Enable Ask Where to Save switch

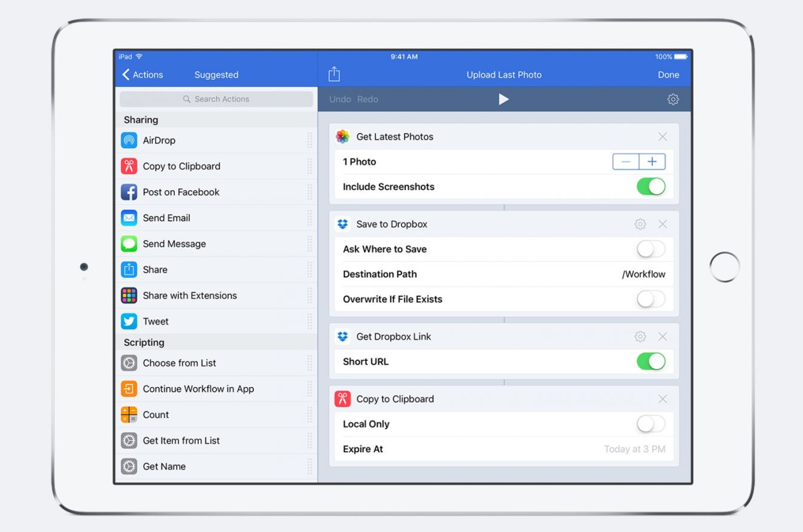pyautogui.click(x=651, y=249)
